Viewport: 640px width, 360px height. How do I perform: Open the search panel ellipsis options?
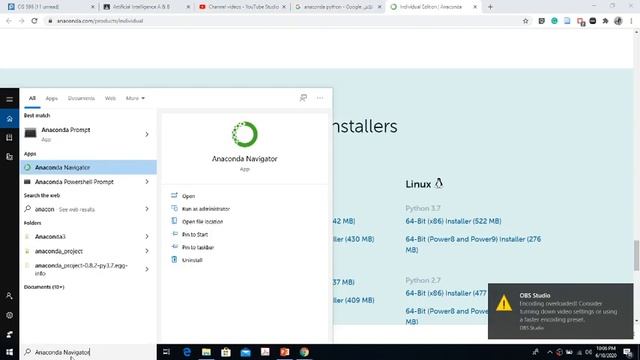320,98
